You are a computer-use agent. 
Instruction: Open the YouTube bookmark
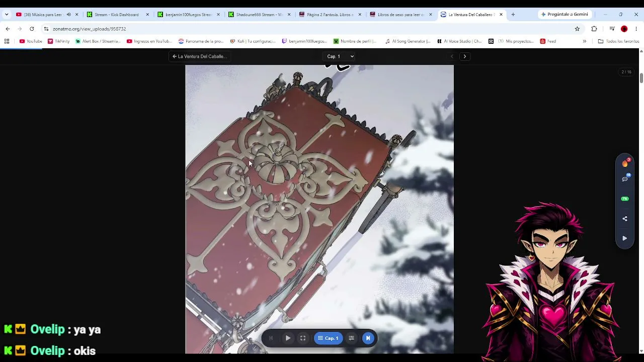tap(31, 41)
